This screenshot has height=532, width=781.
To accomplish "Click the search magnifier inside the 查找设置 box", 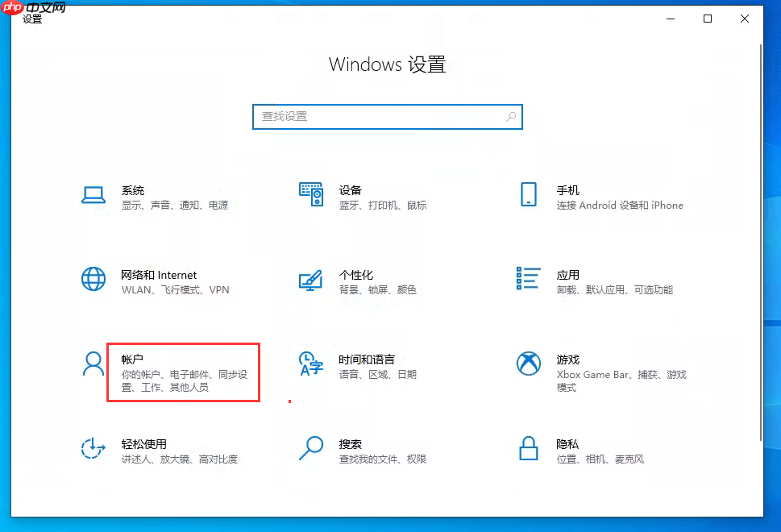I will click(511, 117).
